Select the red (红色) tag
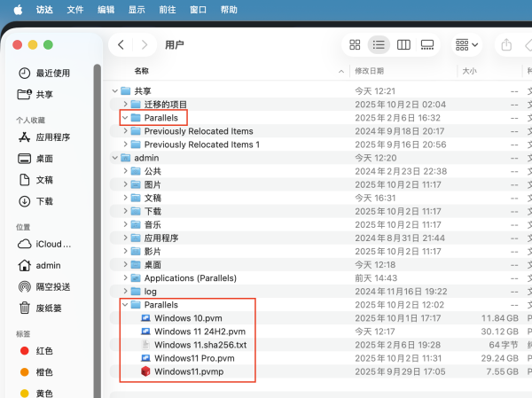 tap(44, 351)
